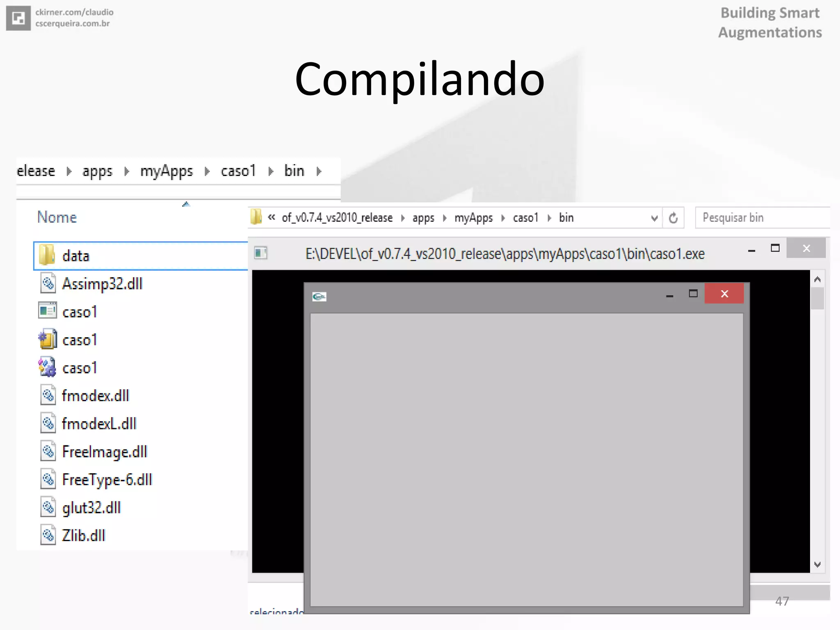Screen dimensions: 840x630
Task: Click apps in the second address bar
Action: [x=423, y=218]
